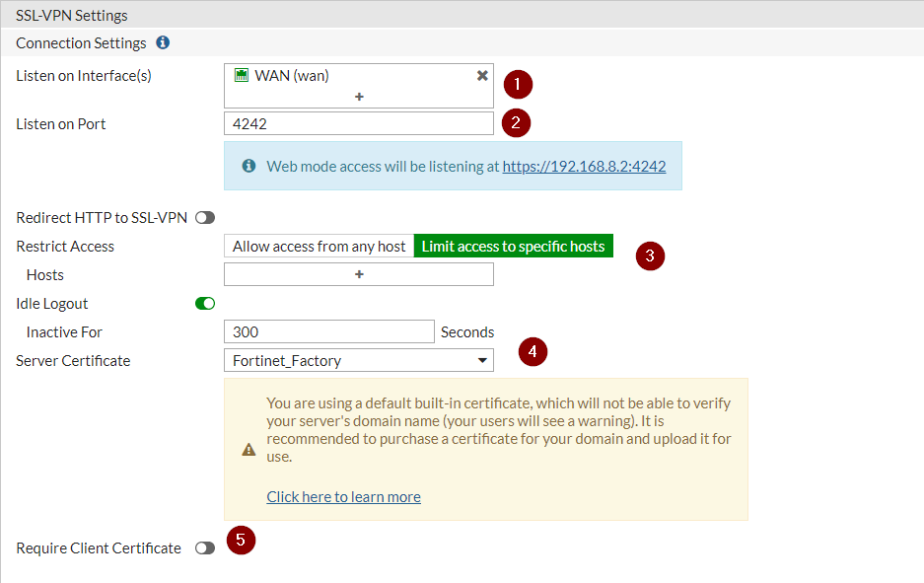
Task: Click the red marker numbered 5
Action: click(x=241, y=541)
